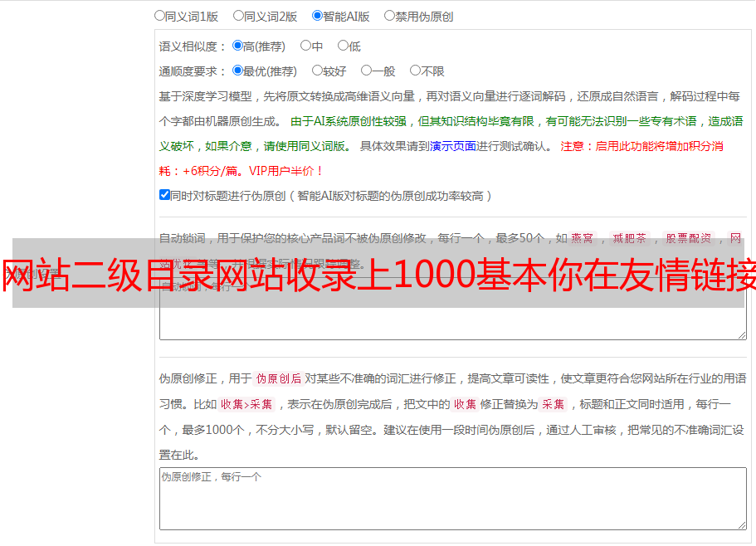Select the 同义词2版 radio option

(x=238, y=16)
